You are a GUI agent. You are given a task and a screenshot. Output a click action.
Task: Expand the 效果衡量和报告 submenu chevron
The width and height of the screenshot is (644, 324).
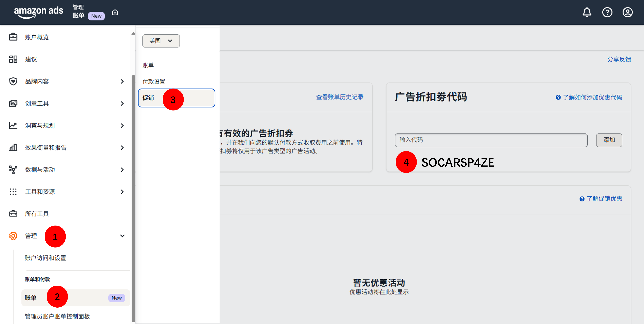(x=122, y=147)
